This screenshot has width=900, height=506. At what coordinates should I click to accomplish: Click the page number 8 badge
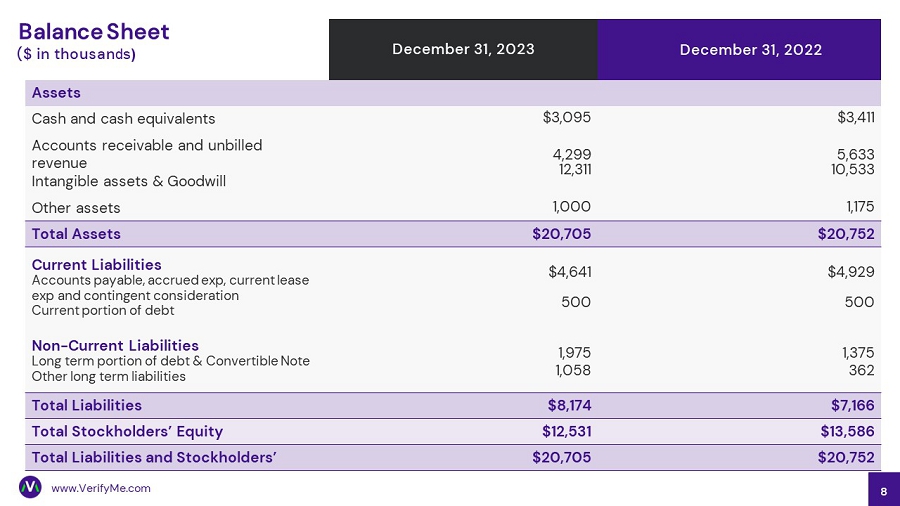coord(883,490)
